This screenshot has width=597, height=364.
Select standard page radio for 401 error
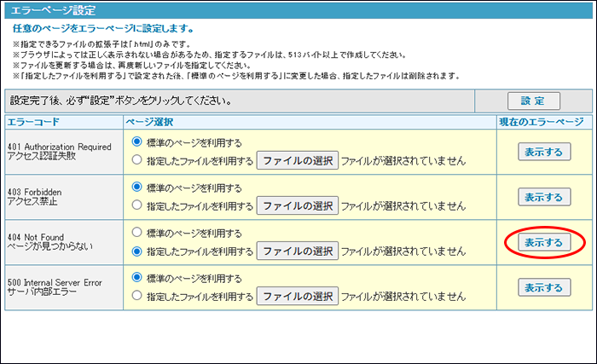click(136, 142)
